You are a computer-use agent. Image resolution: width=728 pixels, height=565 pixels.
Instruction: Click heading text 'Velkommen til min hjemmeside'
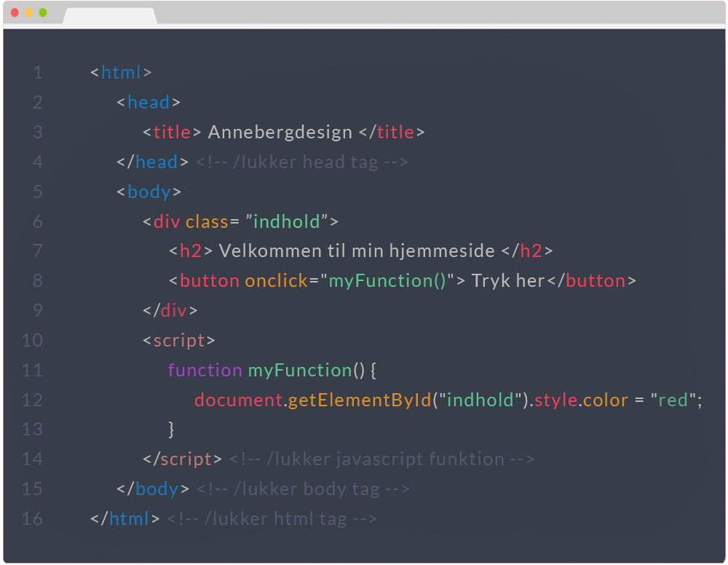[x=357, y=251]
